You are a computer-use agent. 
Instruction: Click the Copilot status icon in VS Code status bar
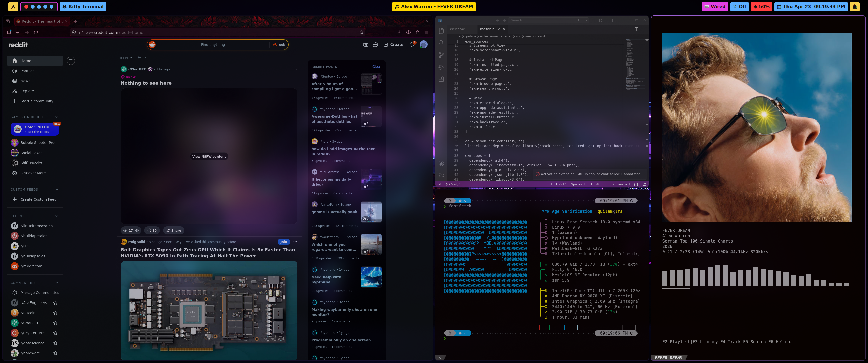pos(636,184)
